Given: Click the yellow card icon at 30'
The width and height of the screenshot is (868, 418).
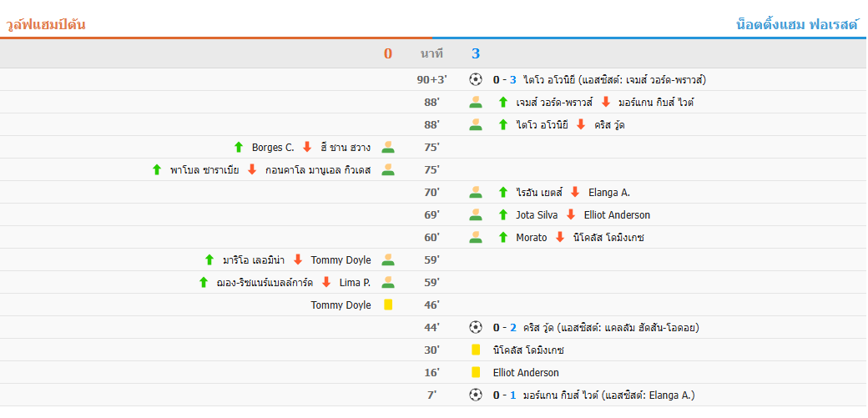Looking at the screenshot, I should [x=476, y=350].
